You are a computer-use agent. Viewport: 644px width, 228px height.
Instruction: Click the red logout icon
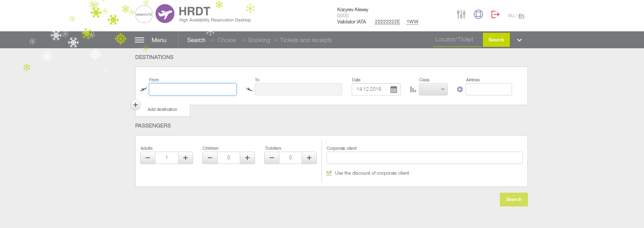click(x=495, y=14)
